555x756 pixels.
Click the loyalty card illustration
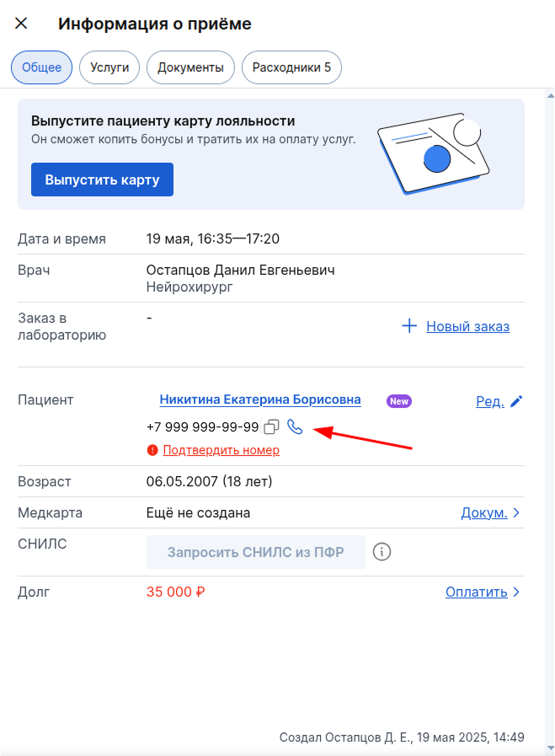433,153
